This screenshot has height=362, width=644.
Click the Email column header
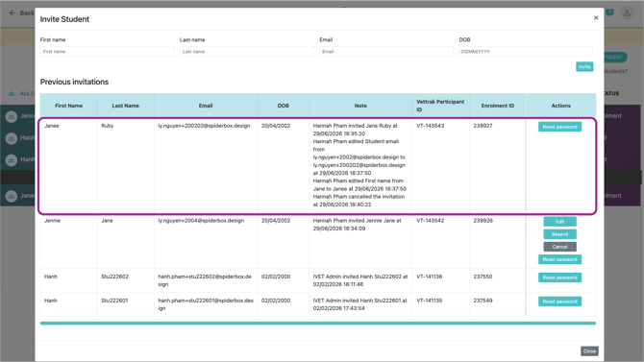[206, 106]
